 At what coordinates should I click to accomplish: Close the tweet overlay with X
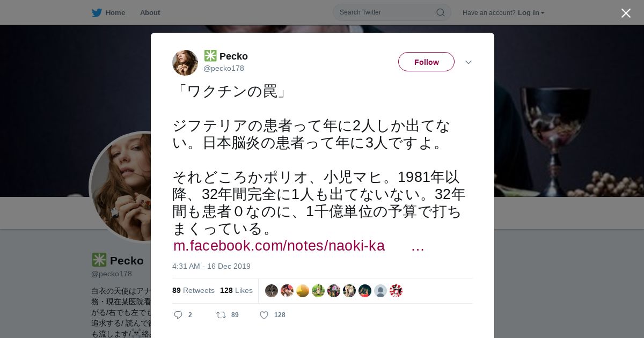[626, 13]
